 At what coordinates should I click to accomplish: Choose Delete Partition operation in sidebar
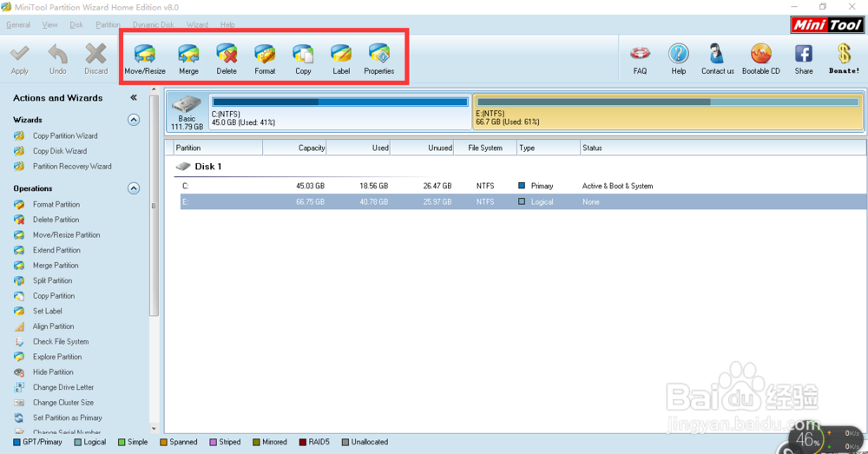coord(56,220)
